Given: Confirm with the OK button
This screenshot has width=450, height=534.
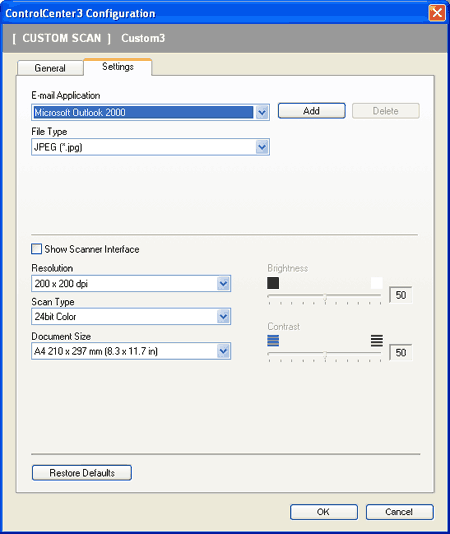Looking at the screenshot, I should click(x=324, y=512).
